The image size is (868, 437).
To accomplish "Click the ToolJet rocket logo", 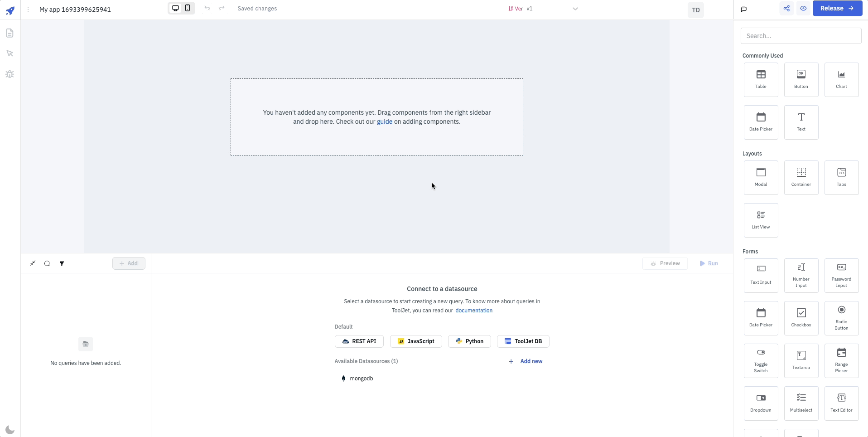I will tap(10, 10).
